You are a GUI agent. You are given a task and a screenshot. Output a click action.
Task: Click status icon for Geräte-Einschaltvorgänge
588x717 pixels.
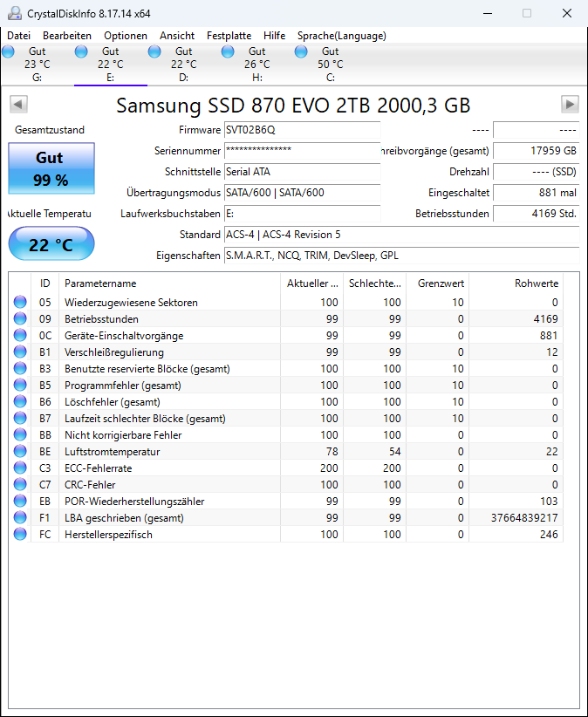click(20, 335)
